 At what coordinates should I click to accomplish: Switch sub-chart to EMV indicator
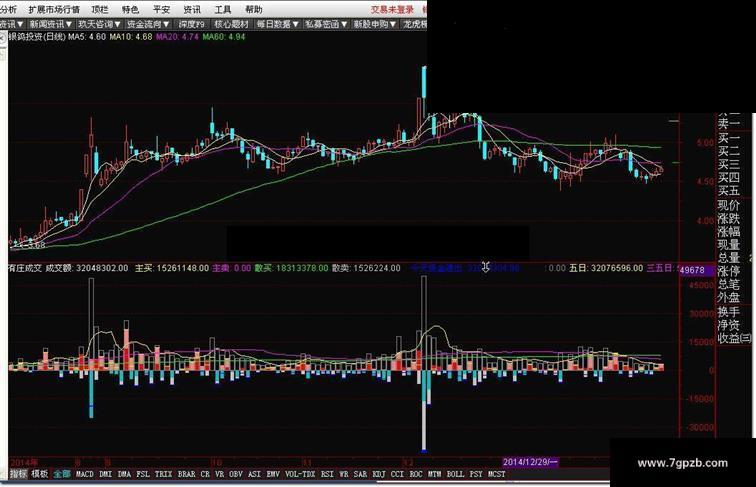click(273, 474)
